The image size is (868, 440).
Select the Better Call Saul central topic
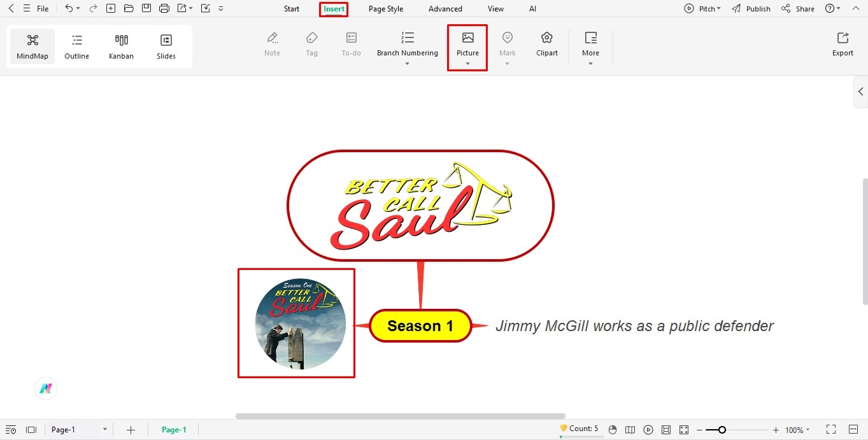[420, 205]
